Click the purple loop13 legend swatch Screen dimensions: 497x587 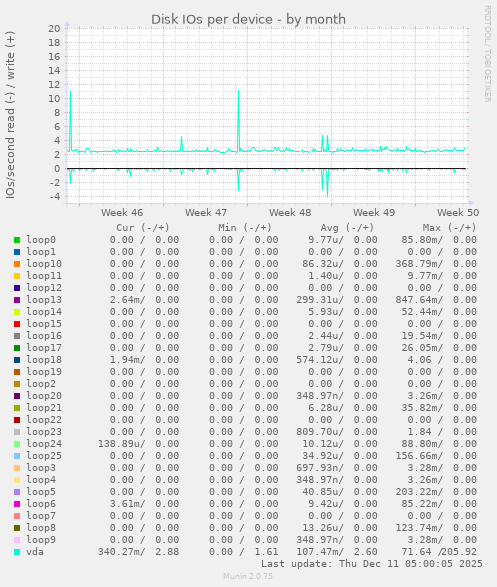point(17,300)
